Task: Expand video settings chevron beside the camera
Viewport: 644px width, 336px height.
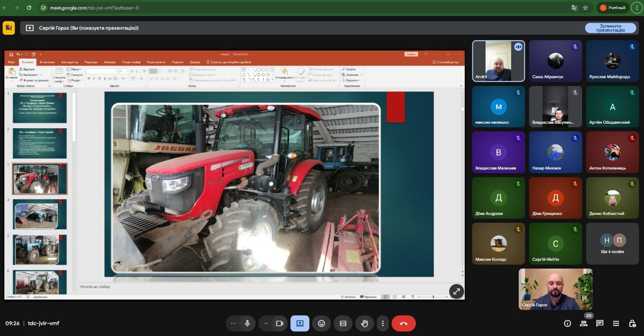Action: pos(266,323)
